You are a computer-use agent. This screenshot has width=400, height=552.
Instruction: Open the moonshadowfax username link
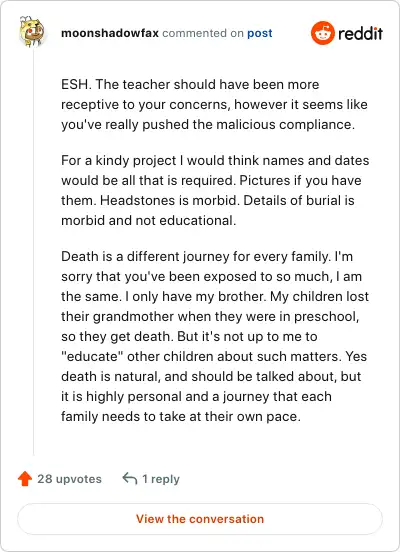click(x=110, y=33)
